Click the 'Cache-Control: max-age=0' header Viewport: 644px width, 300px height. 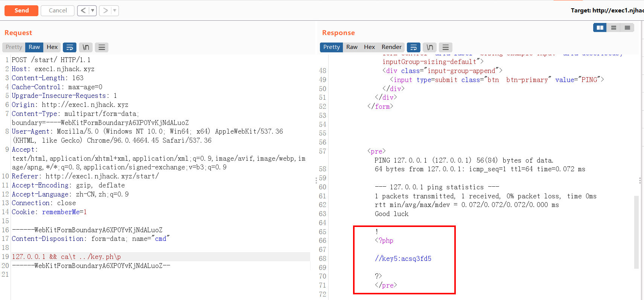click(x=57, y=87)
